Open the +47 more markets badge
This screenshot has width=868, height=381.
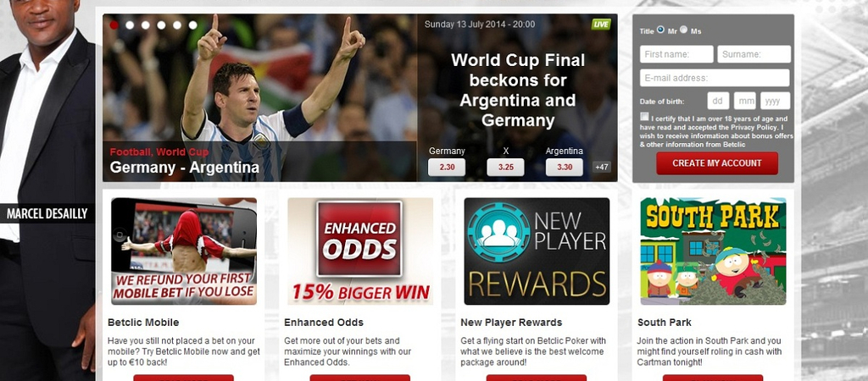tap(602, 167)
